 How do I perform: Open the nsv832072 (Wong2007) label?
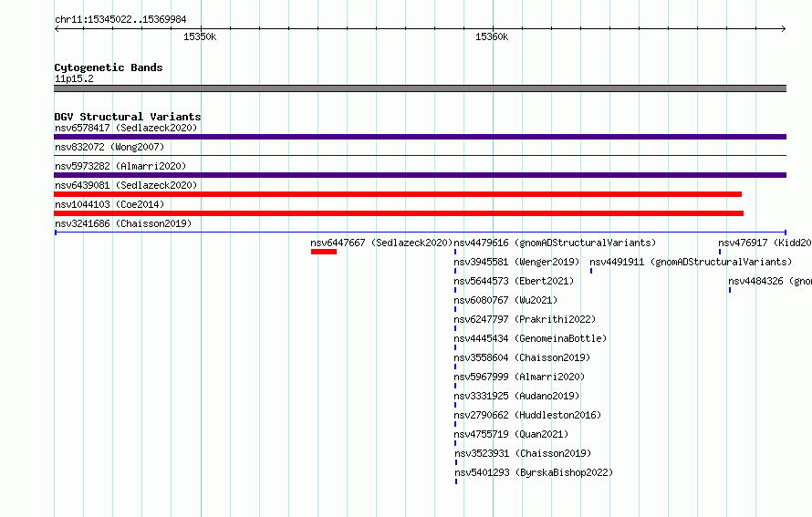coord(109,147)
